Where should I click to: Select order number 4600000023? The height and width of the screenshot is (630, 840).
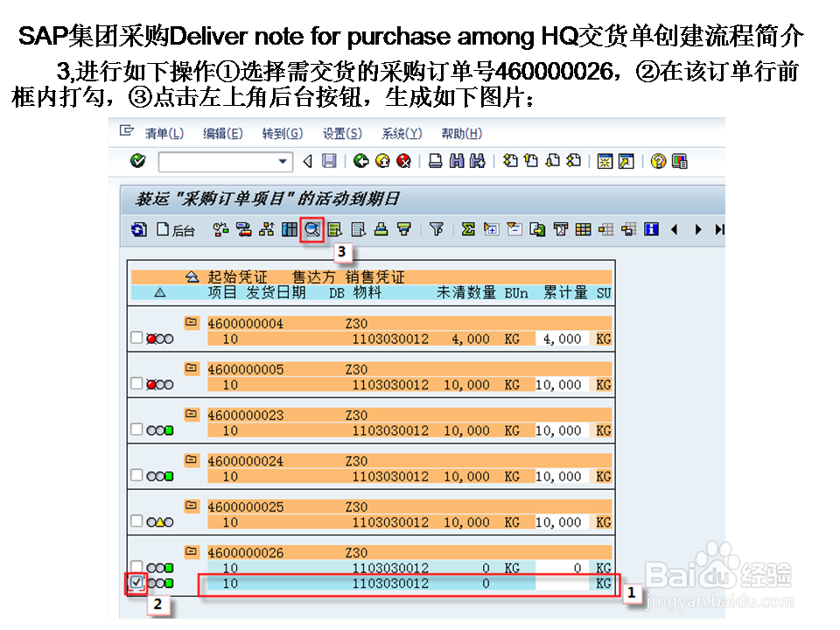pos(245,415)
